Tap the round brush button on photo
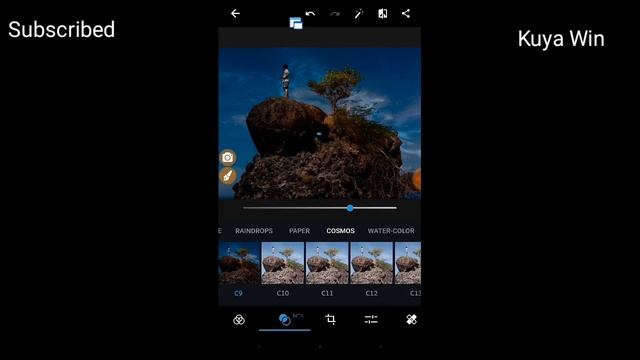 pyautogui.click(x=228, y=176)
